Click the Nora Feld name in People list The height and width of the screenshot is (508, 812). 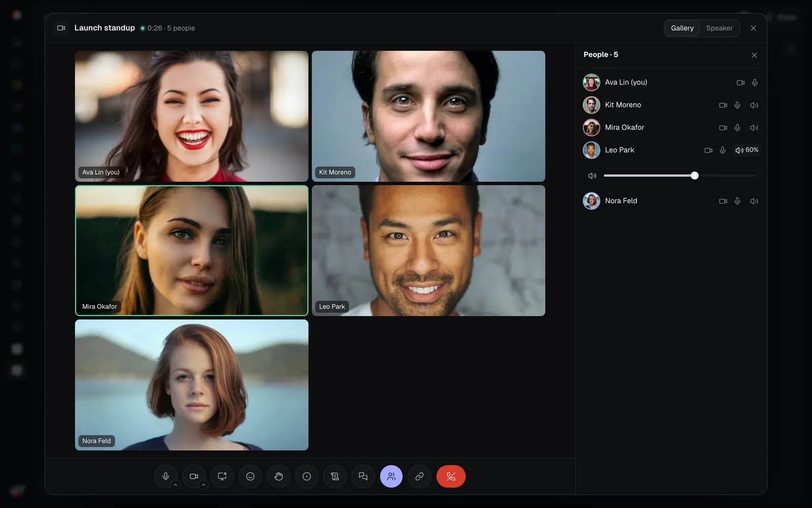click(621, 201)
